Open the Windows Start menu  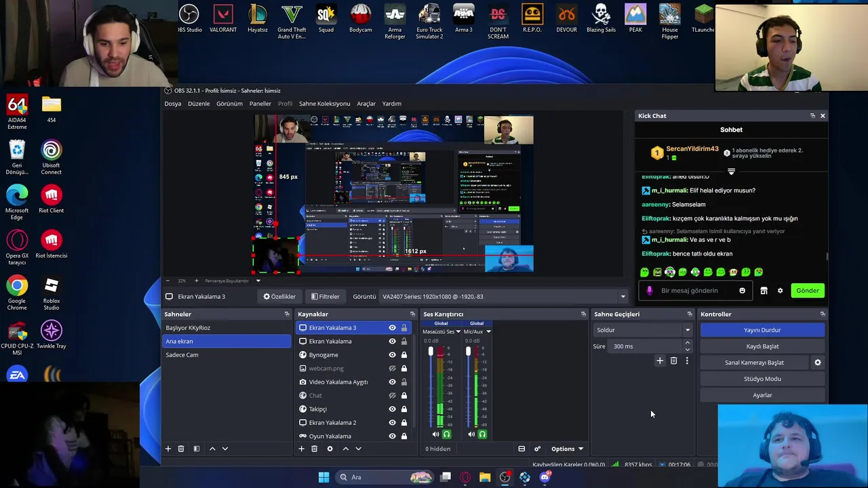pos(323,477)
